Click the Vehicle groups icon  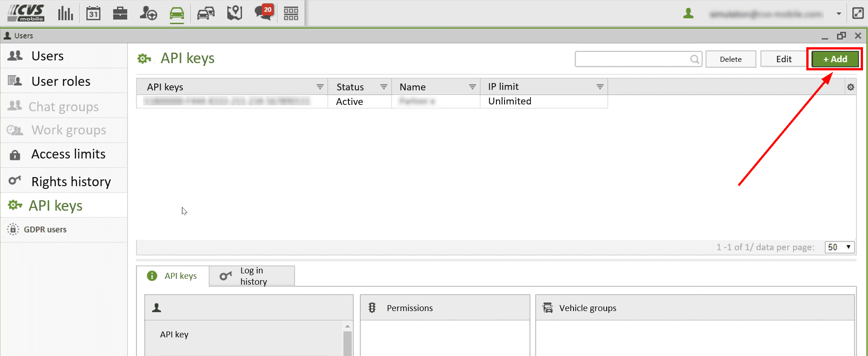tap(548, 308)
